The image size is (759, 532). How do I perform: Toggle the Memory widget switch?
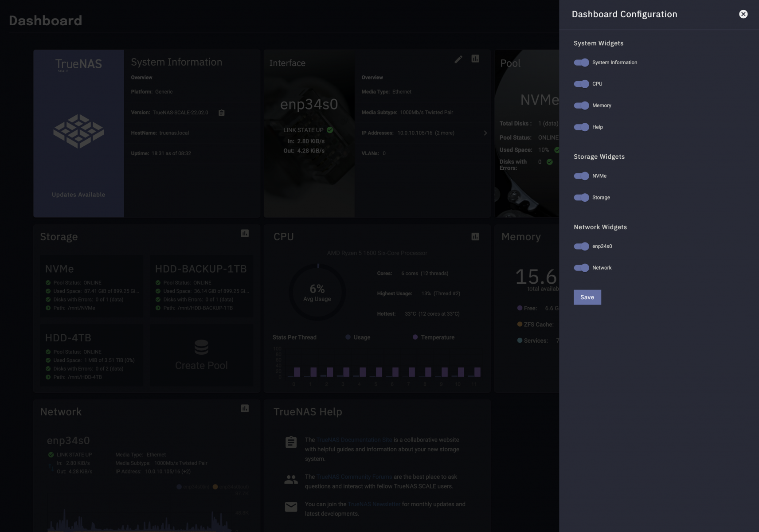(581, 106)
